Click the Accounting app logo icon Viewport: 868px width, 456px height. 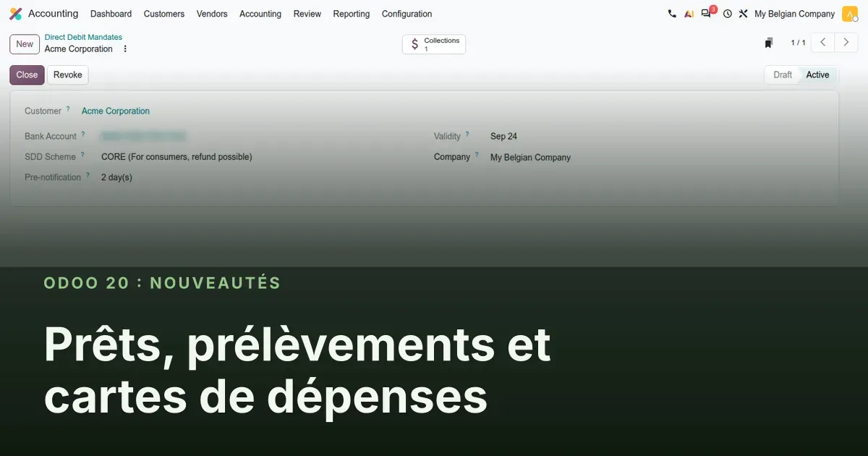(x=15, y=14)
